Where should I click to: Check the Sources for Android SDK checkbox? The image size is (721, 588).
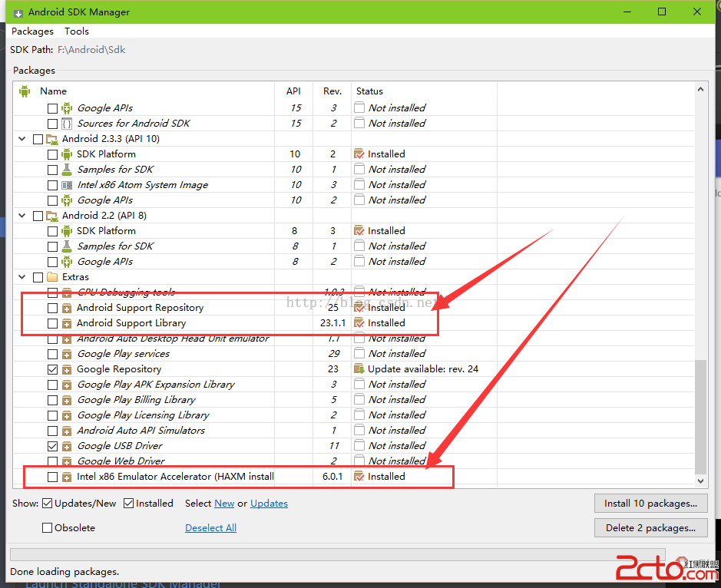(x=52, y=124)
